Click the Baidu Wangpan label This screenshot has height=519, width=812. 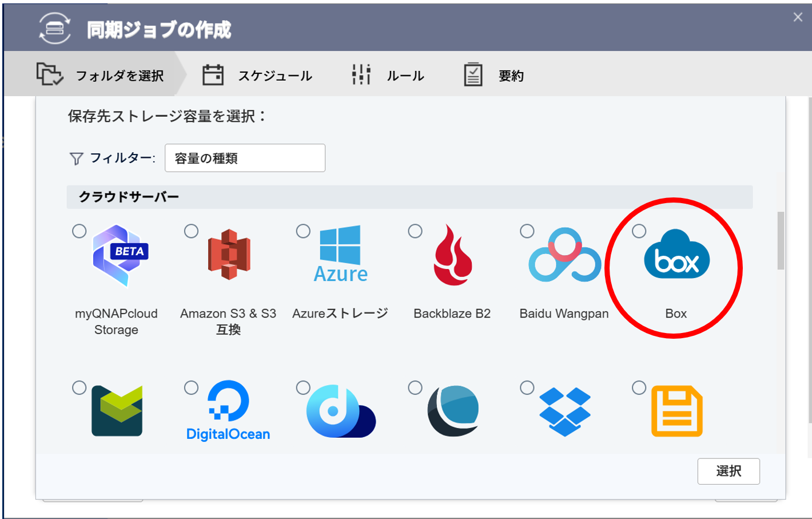[x=564, y=314]
